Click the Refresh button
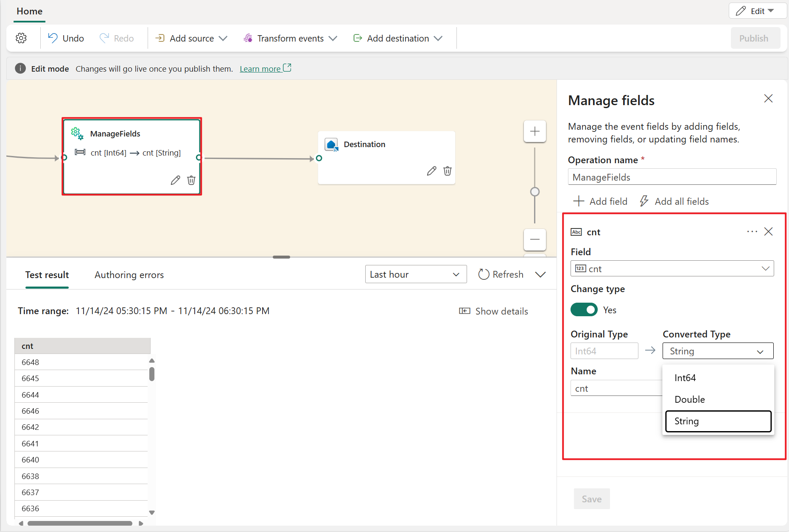 [501, 274]
